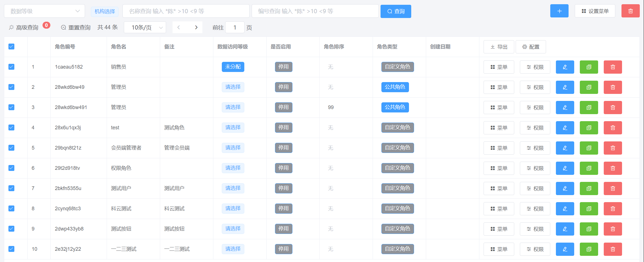
Task: Open 请选择 data level for 测试按钮 row
Action: point(233,229)
